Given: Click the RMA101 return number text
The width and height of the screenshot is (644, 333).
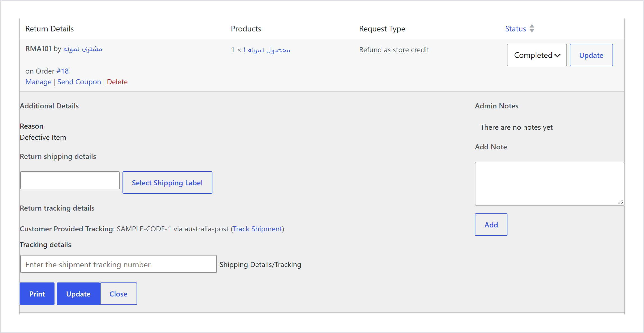Looking at the screenshot, I should (38, 49).
